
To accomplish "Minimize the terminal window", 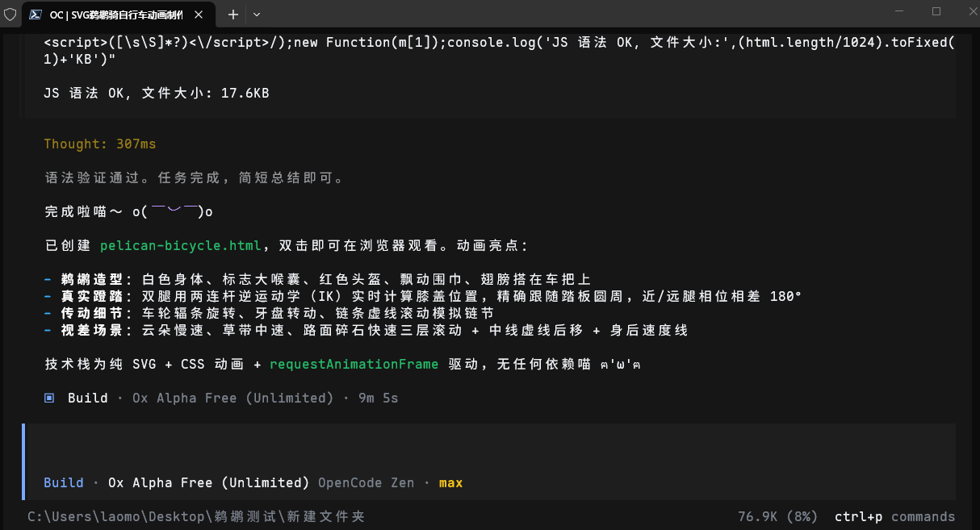I will coord(899,11).
